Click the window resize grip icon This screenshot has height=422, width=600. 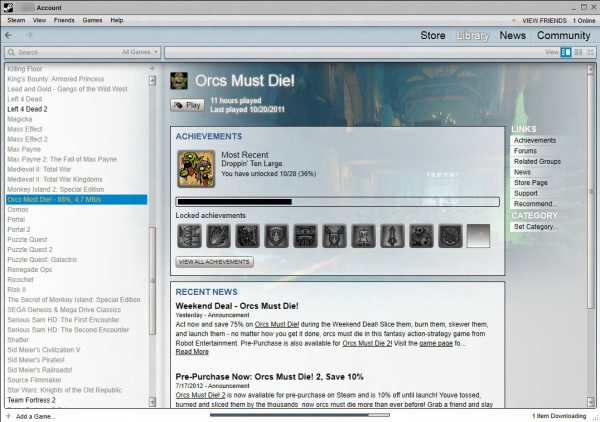point(595,418)
